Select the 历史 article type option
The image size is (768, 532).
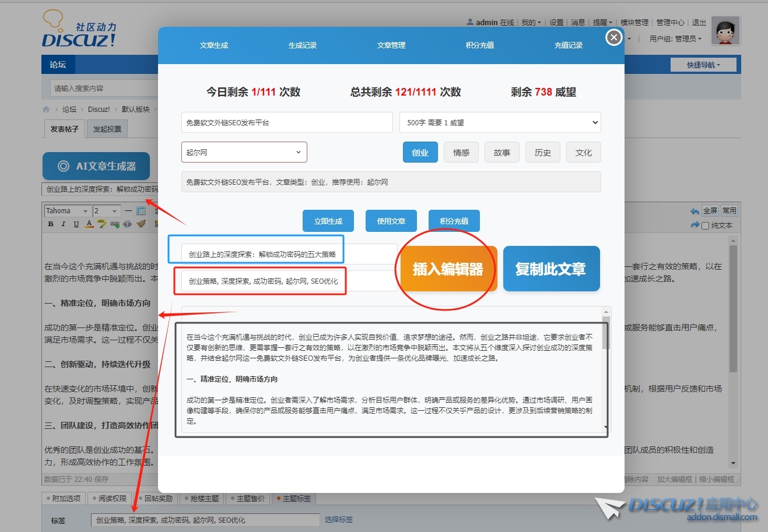[x=542, y=153]
